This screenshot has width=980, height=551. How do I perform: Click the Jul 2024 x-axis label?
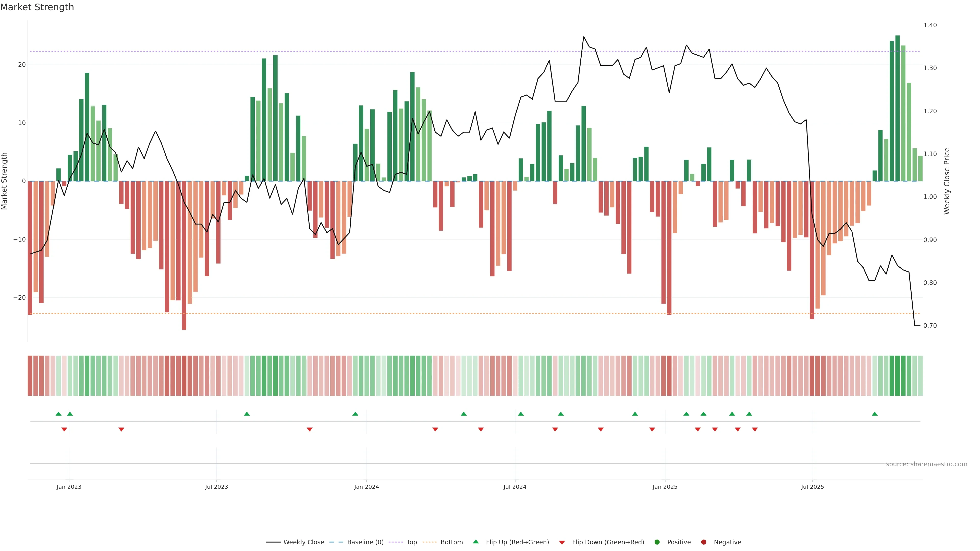[x=515, y=487]
